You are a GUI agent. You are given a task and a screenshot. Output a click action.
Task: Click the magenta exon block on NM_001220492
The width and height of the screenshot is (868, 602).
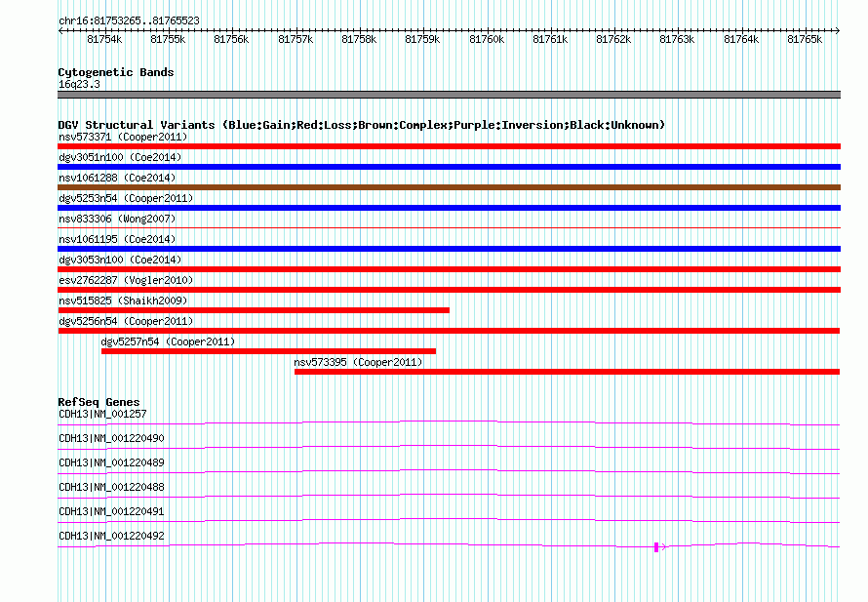(656, 547)
